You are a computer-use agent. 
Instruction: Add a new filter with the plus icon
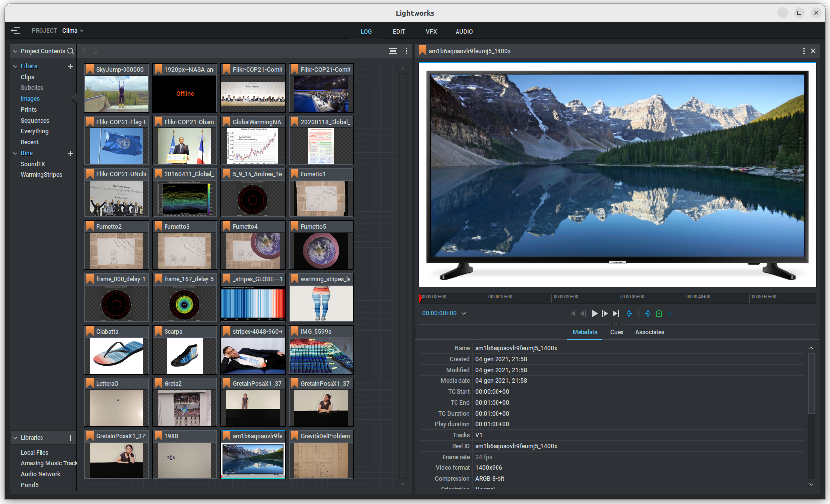70,66
